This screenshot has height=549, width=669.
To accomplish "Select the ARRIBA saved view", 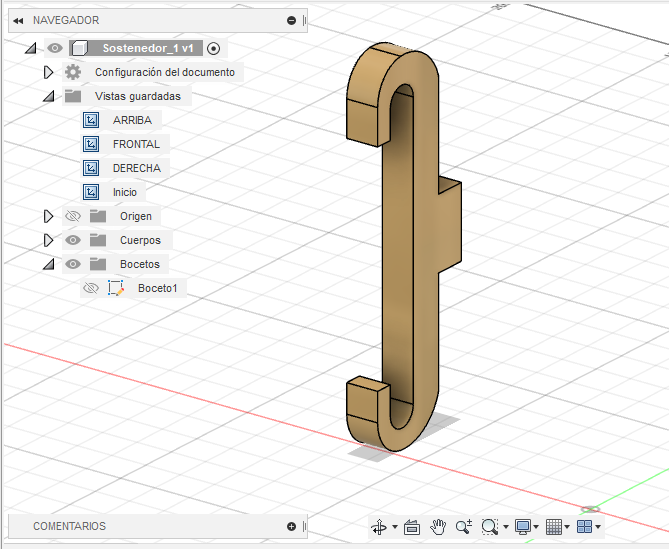I will coord(132,120).
